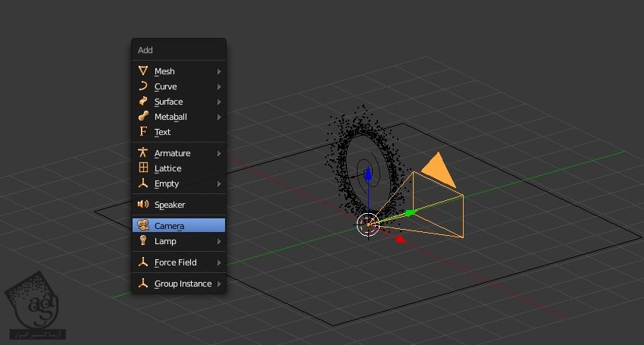Click the Mesh triangle icon in Add menu
This screenshot has height=345, width=644.
tap(143, 71)
